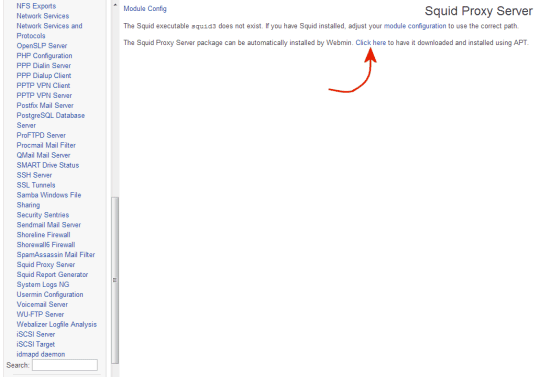Open SpamAssassin Mail Filter link

click(56, 255)
